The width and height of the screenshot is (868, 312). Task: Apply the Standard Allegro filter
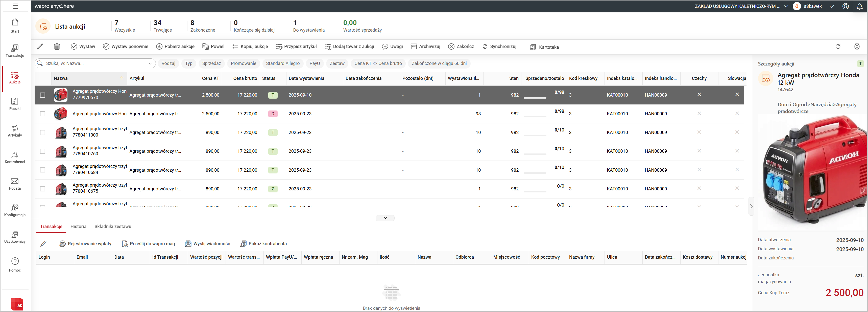[x=282, y=63]
